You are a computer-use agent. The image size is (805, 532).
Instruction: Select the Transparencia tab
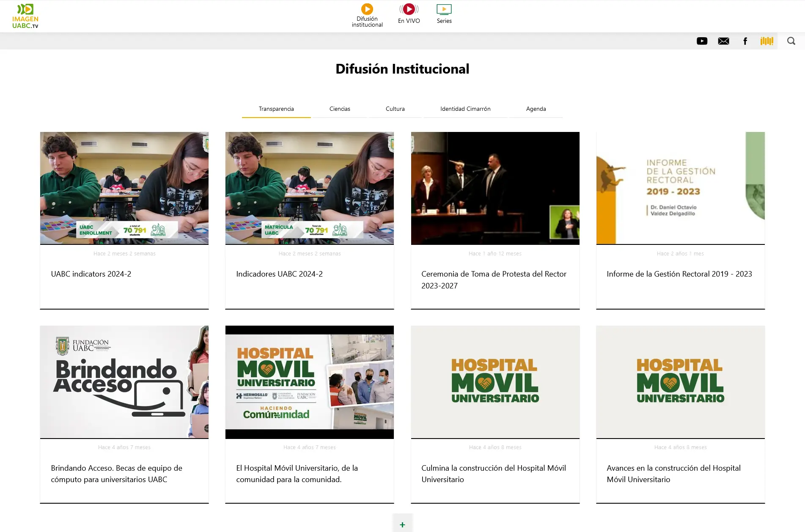(276, 109)
